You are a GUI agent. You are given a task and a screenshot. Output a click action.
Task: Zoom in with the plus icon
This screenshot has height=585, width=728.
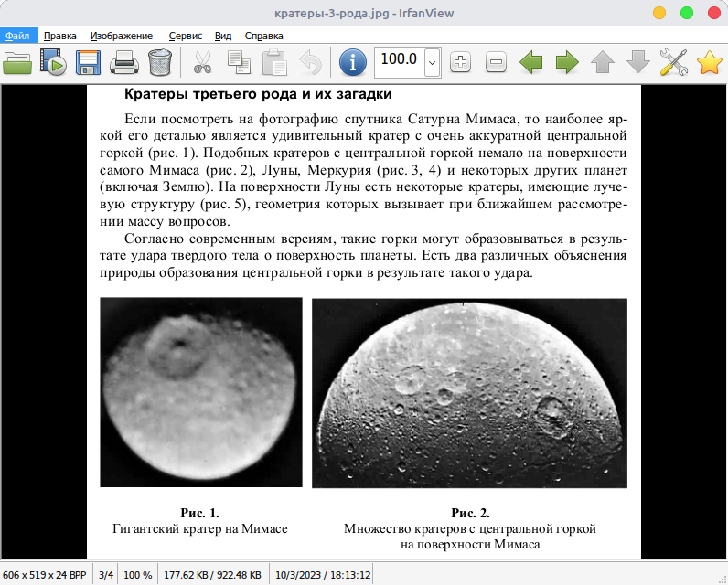[461, 62]
